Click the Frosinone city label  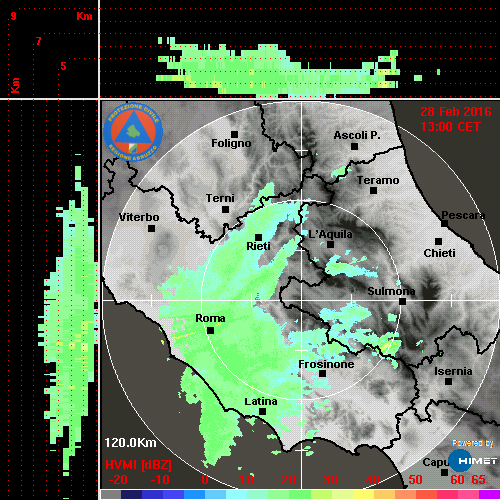326,364
